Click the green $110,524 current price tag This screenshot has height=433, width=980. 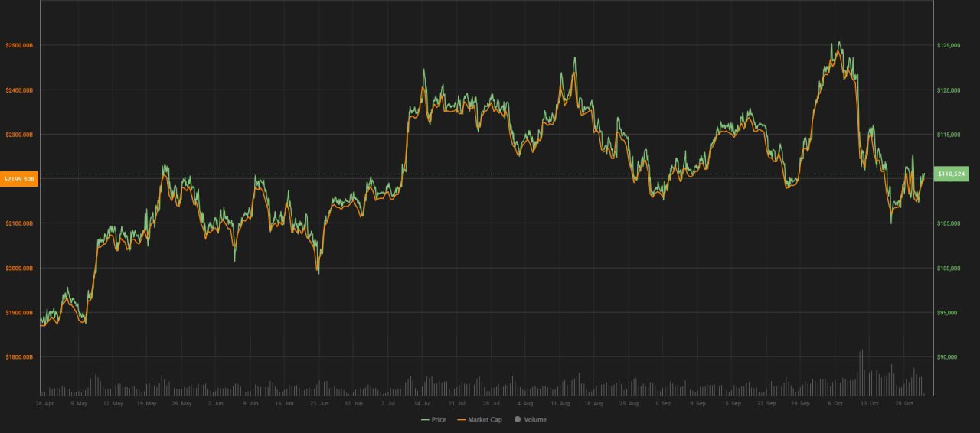(952, 174)
